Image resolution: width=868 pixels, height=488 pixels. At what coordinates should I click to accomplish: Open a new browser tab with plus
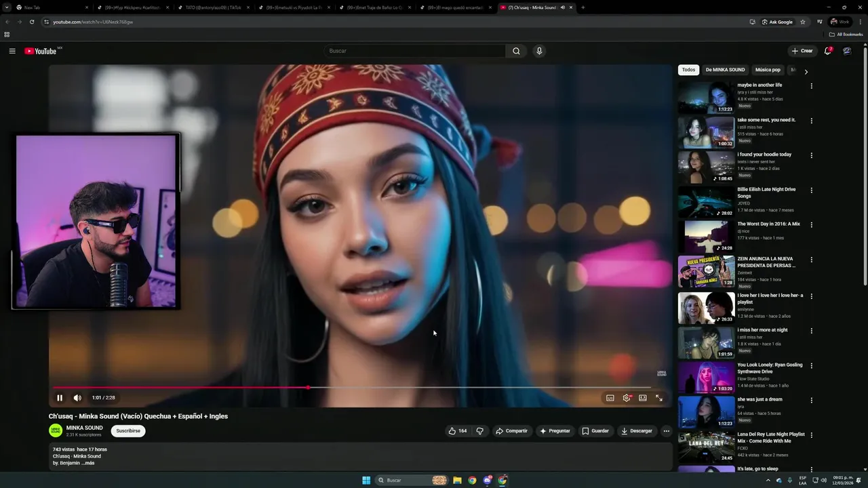[x=583, y=7]
